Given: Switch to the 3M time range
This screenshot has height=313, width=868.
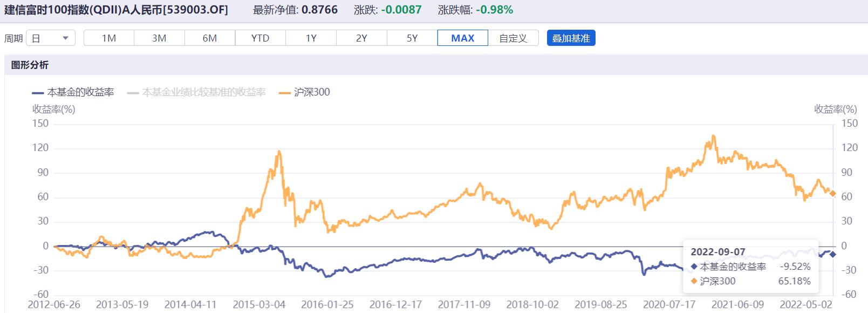Looking at the screenshot, I should pyautogui.click(x=159, y=38).
